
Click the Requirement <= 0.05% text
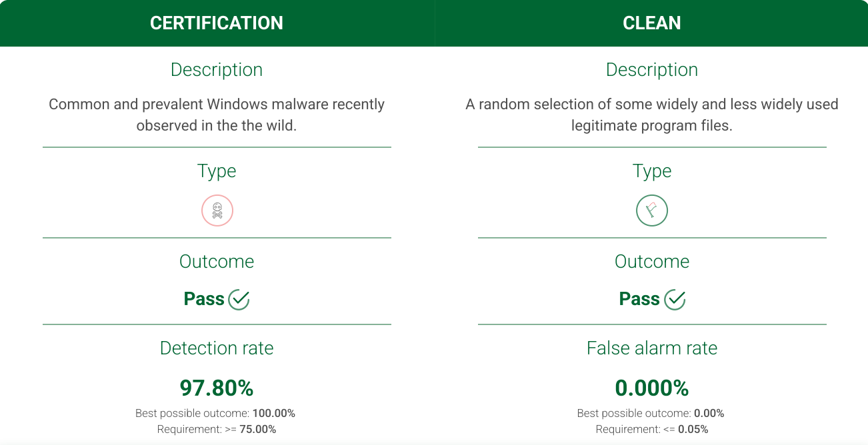651,429
